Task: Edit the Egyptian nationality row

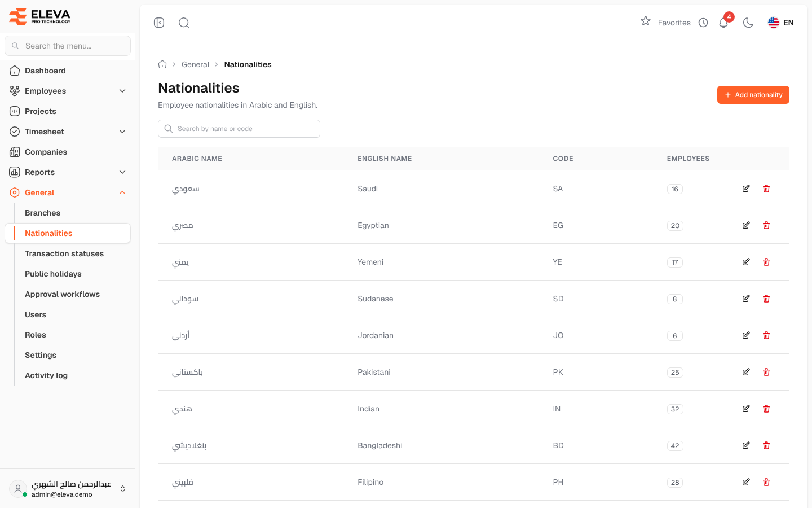Action: pos(746,225)
